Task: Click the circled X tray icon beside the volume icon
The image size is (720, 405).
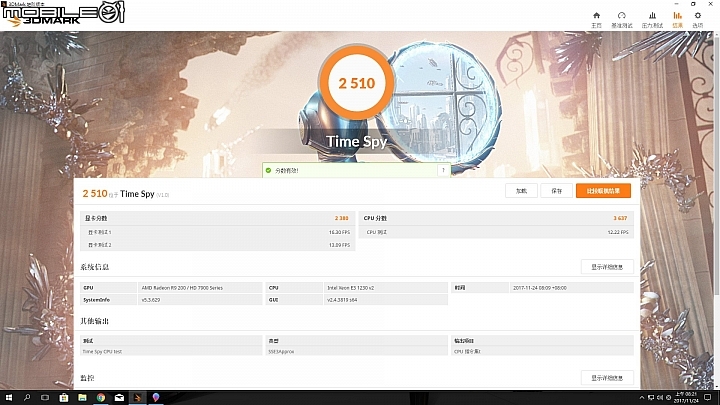Action: 668,398
